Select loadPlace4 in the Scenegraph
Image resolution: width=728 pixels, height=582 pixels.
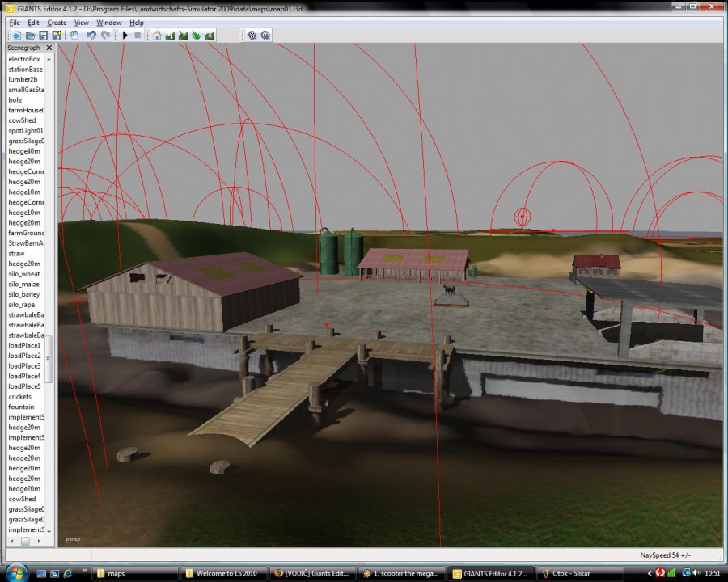click(24, 376)
